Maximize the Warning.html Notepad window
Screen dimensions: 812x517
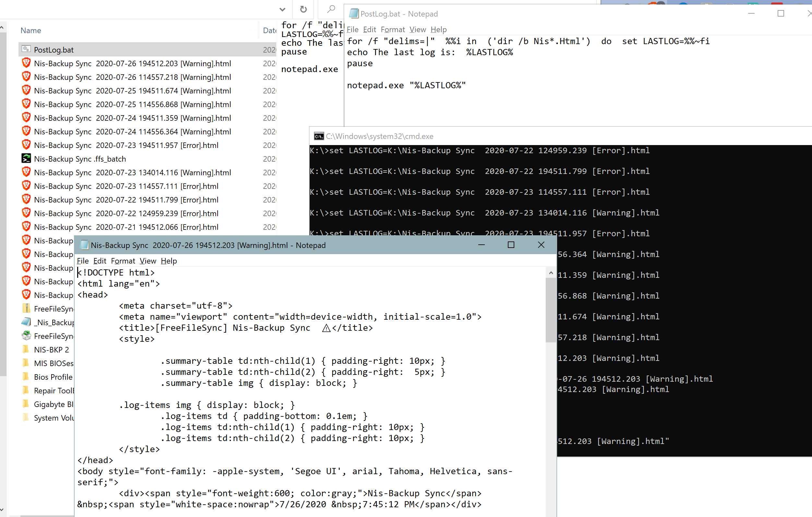click(511, 245)
